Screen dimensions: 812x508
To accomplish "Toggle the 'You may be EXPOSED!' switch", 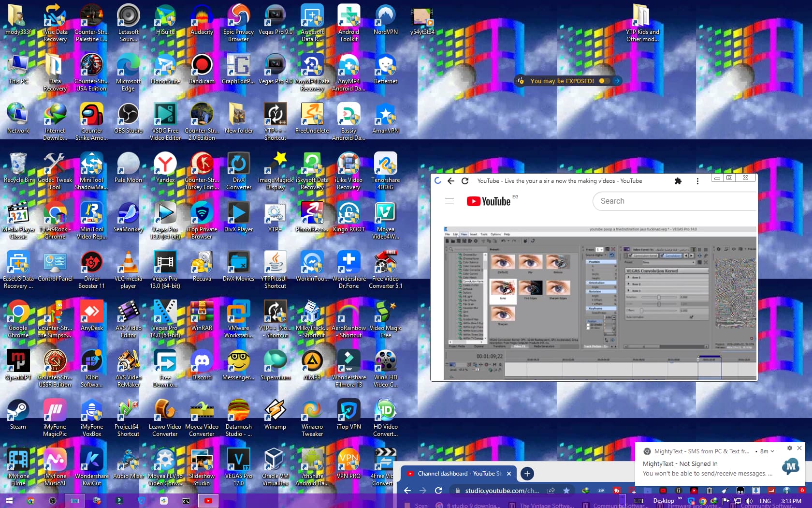I will click(x=604, y=81).
